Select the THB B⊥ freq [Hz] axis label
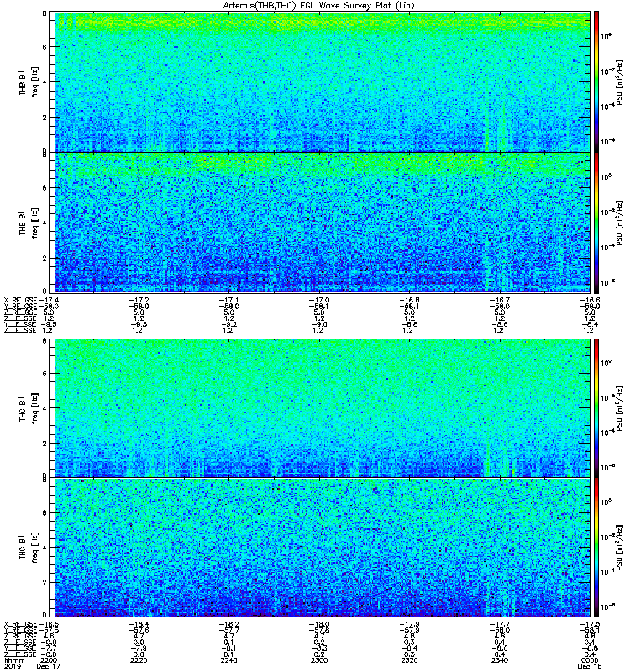Viewport: 630px width, 672px height. click(29, 81)
